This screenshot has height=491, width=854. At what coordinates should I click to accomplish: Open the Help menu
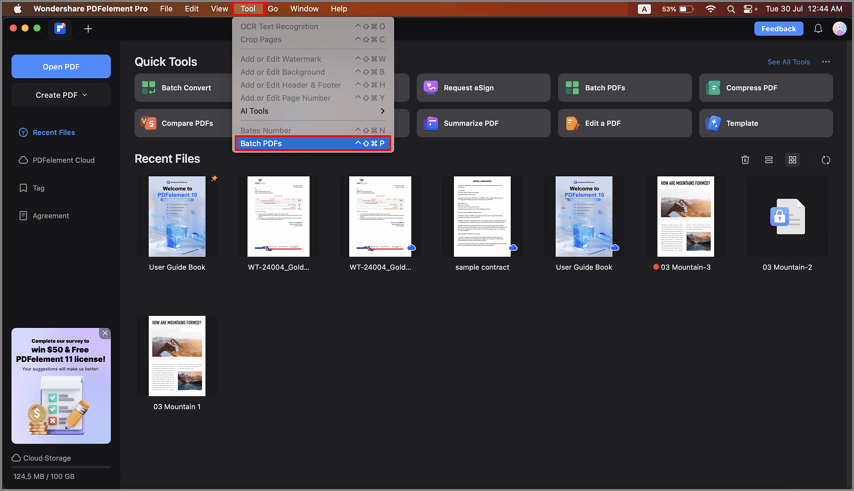point(339,9)
